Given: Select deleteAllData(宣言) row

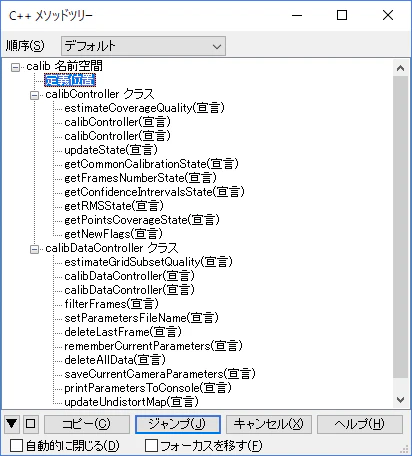Looking at the screenshot, I should 115,360.
